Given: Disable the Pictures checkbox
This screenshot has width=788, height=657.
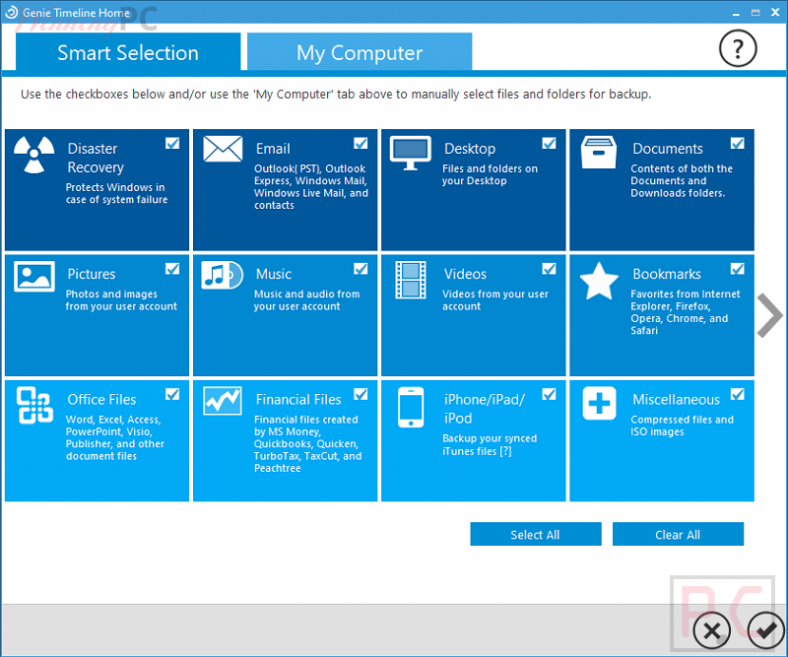Looking at the screenshot, I should [x=172, y=269].
